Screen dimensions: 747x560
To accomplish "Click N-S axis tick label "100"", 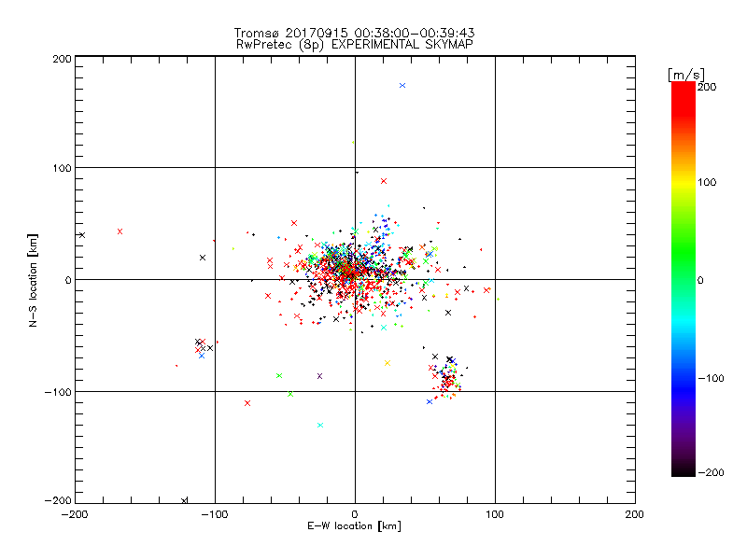I will tap(62, 168).
